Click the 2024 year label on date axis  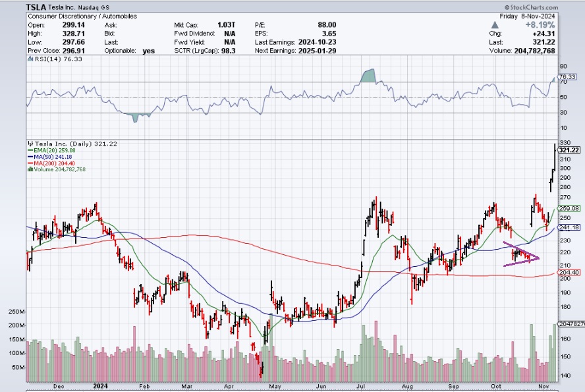pos(101,388)
